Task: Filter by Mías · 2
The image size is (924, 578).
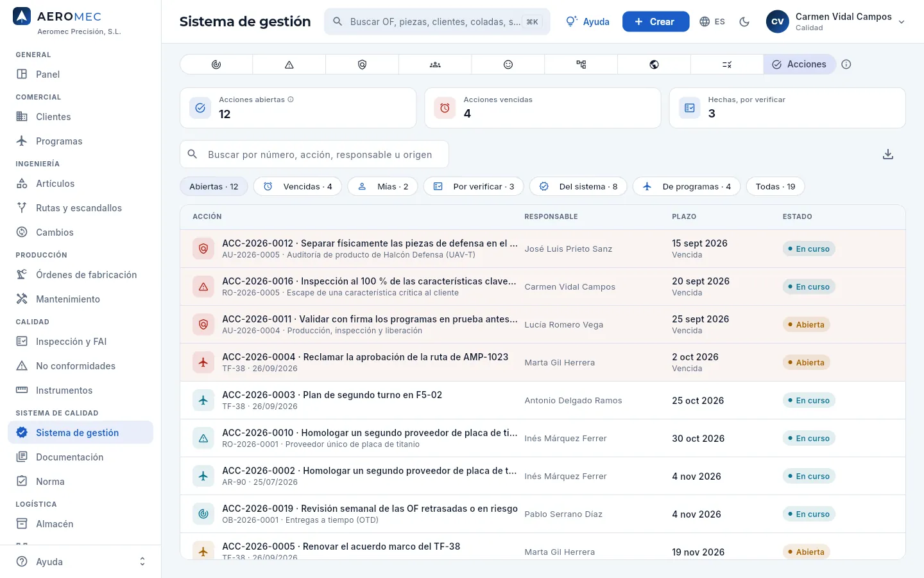Action: pos(382,186)
